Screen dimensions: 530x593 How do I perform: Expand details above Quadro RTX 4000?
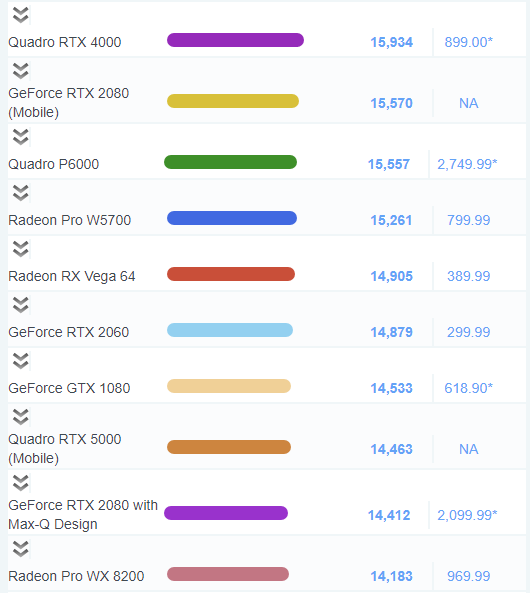[20, 15]
